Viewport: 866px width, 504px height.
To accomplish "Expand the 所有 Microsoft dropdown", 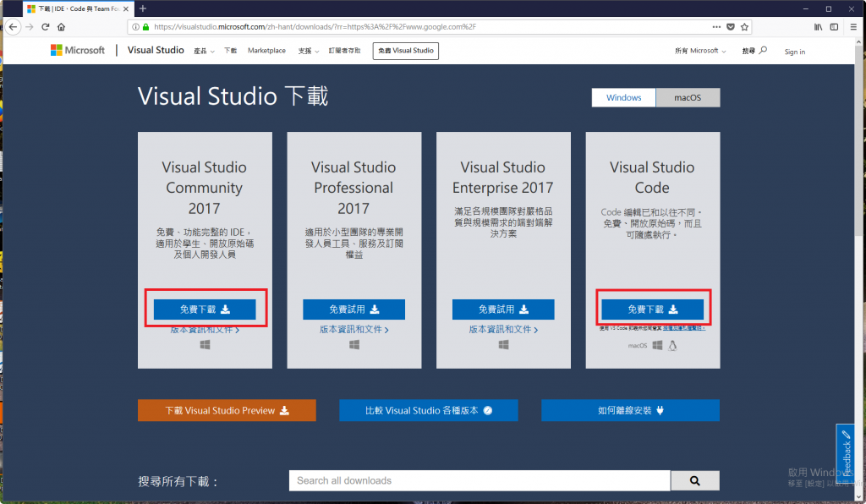I will click(700, 51).
